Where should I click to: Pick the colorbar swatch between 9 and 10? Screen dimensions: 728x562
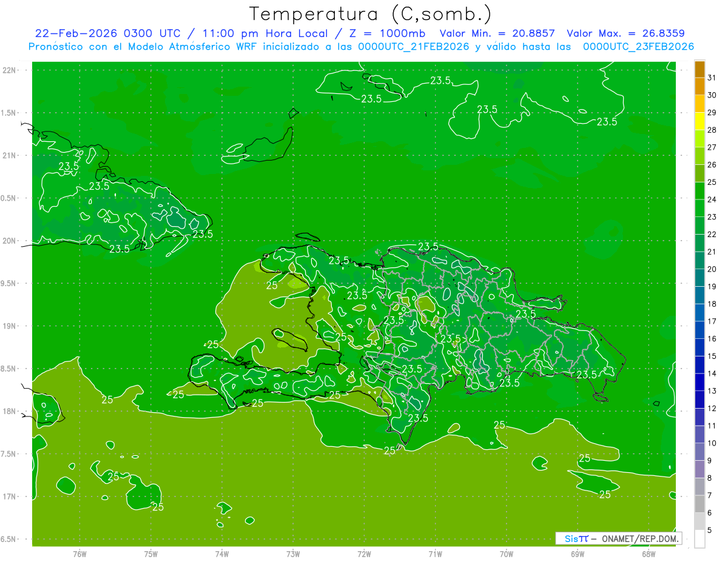coord(699,452)
